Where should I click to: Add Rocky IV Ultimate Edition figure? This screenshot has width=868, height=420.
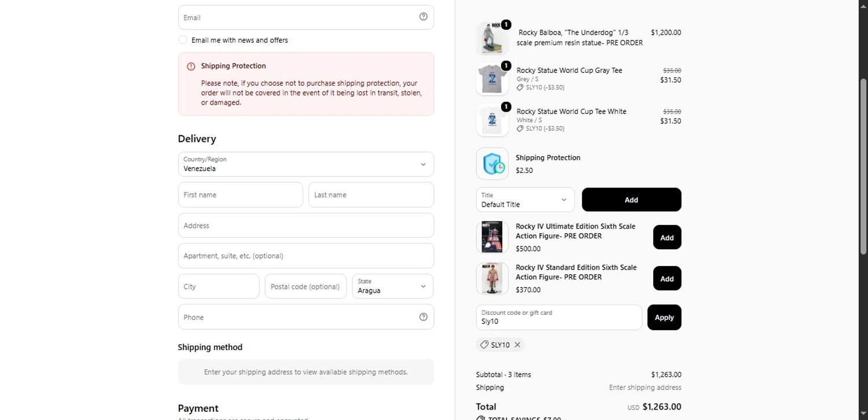coord(667,237)
